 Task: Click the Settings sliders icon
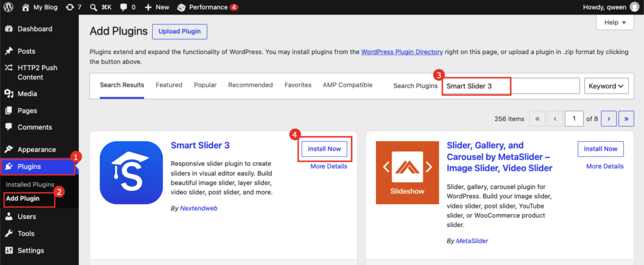click(x=9, y=250)
